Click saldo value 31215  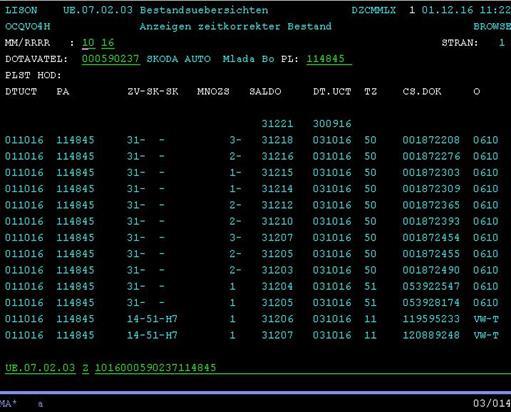(277, 173)
